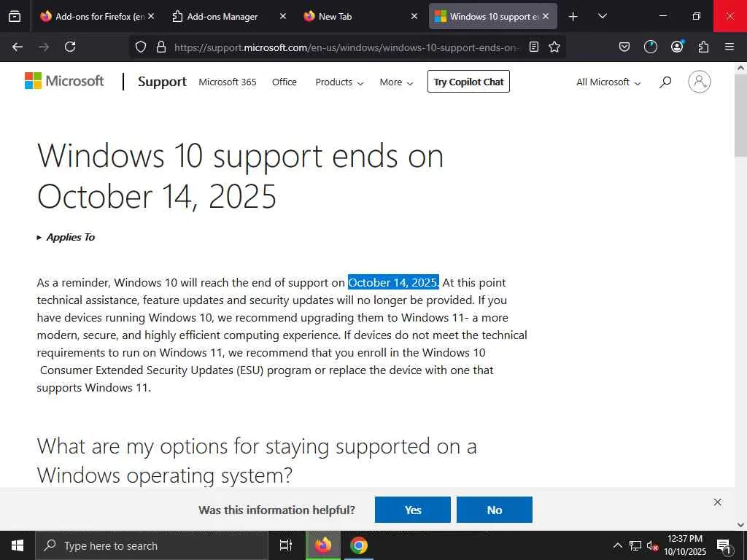Expand the Products dropdown

339,82
